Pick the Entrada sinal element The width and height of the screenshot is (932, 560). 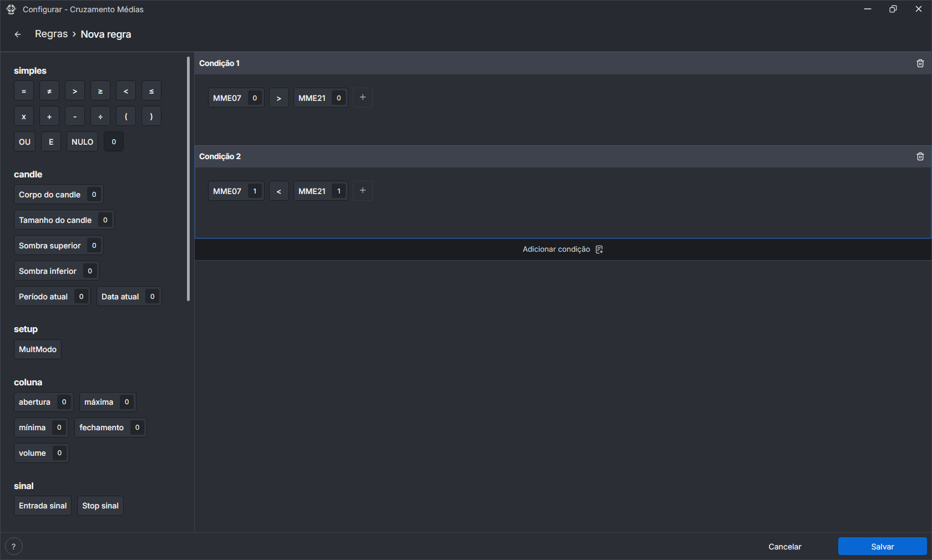point(43,506)
